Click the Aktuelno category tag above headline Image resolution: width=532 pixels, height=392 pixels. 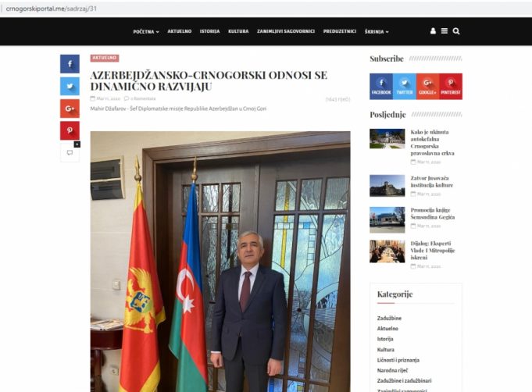click(105, 58)
